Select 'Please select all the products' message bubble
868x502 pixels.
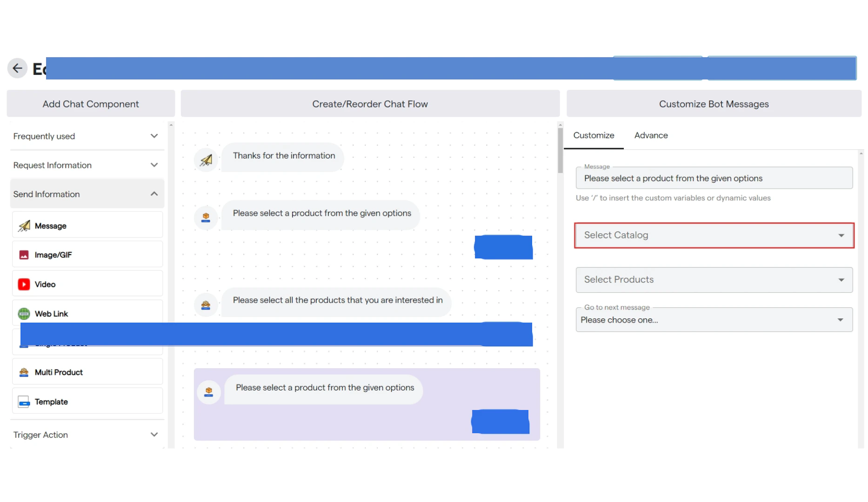(x=337, y=302)
